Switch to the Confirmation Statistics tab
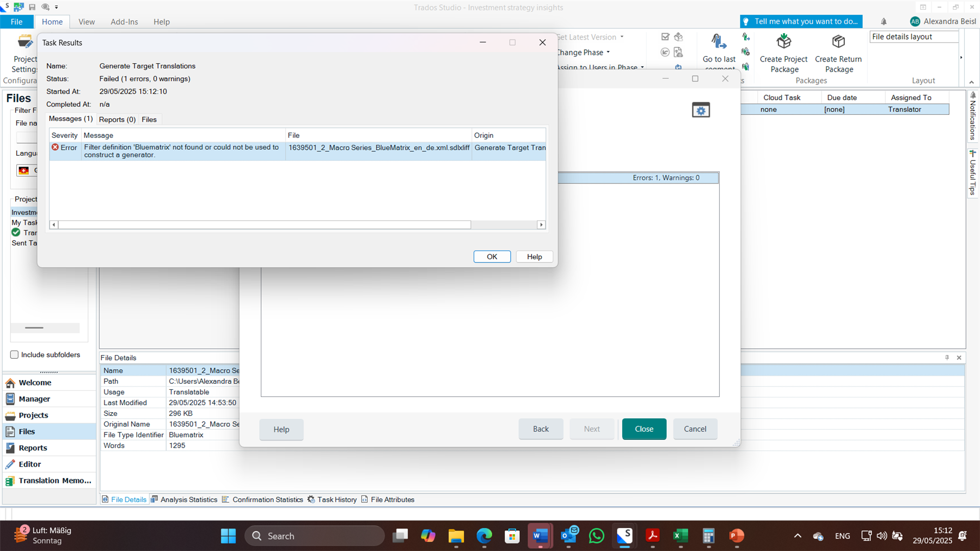 [x=262, y=499]
